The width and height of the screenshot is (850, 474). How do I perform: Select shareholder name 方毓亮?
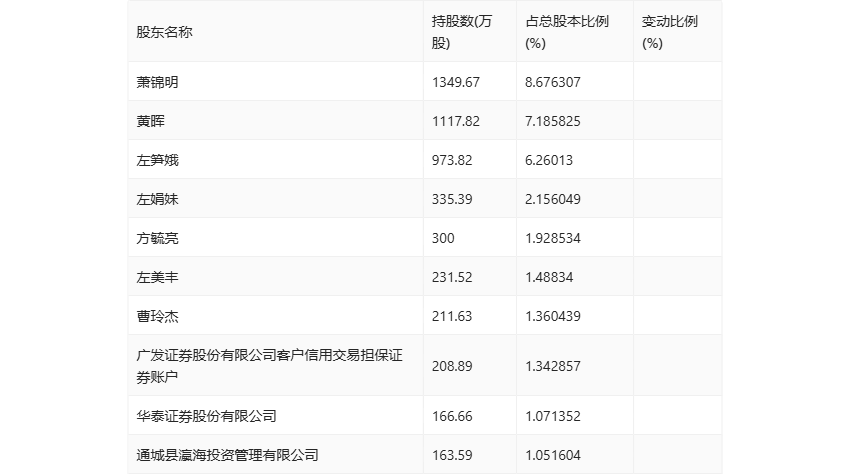(157, 238)
